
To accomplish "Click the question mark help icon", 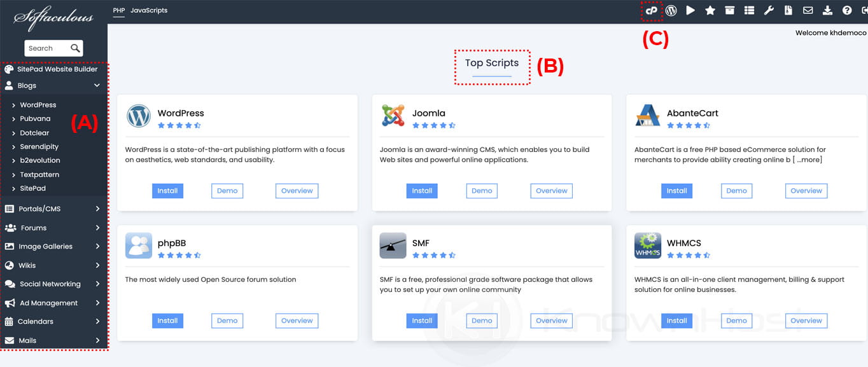I will coord(847,11).
